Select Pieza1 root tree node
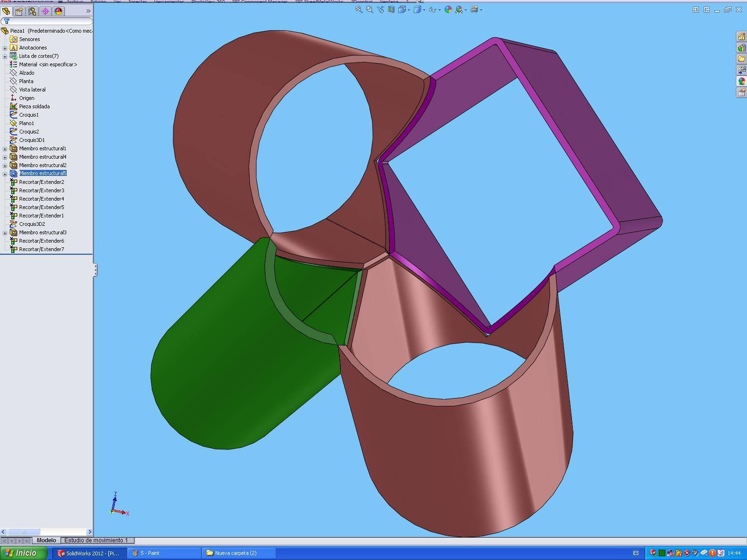 click(x=47, y=31)
